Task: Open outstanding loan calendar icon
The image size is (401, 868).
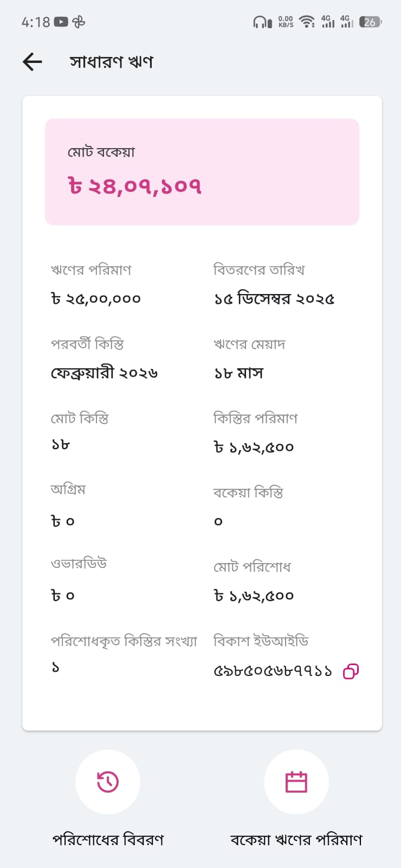Action: (x=296, y=782)
